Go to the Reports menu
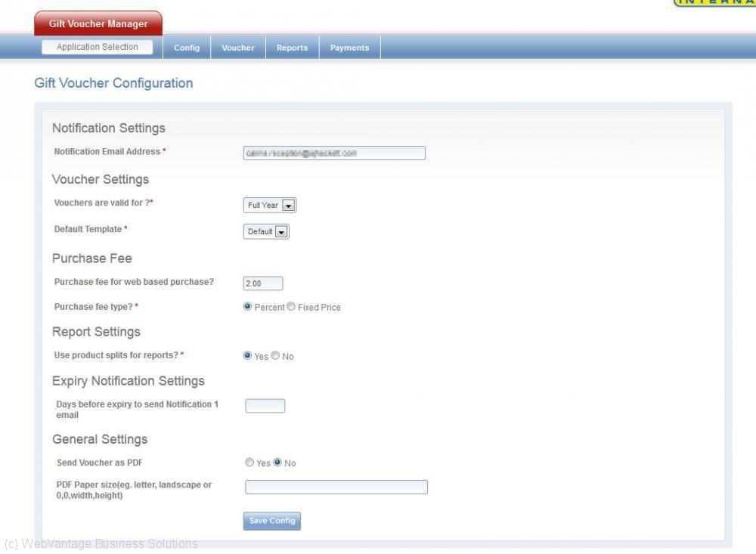Image resolution: width=756 pixels, height=554 pixels. click(292, 48)
